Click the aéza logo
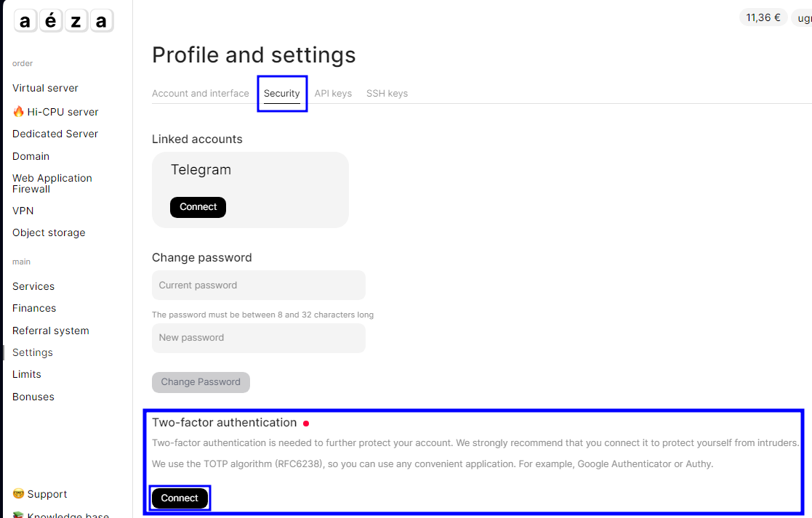 click(x=63, y=21)
